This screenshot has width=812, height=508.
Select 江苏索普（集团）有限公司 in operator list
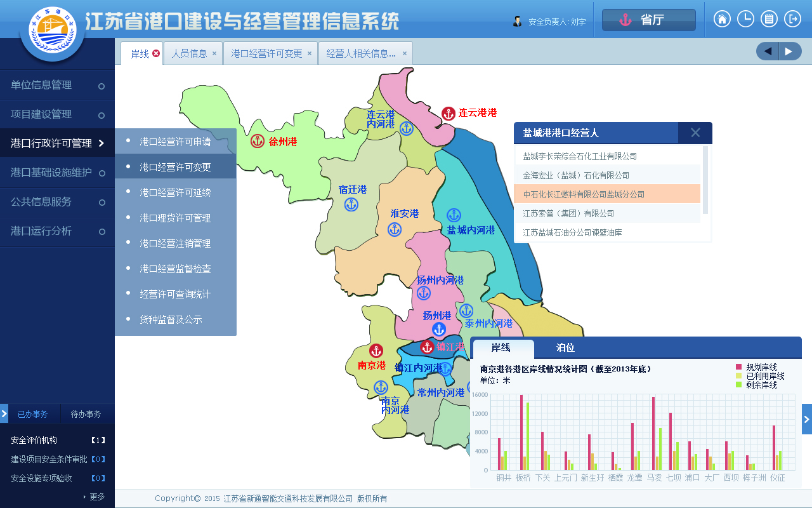pyautogui.click(x=568, y=213)
